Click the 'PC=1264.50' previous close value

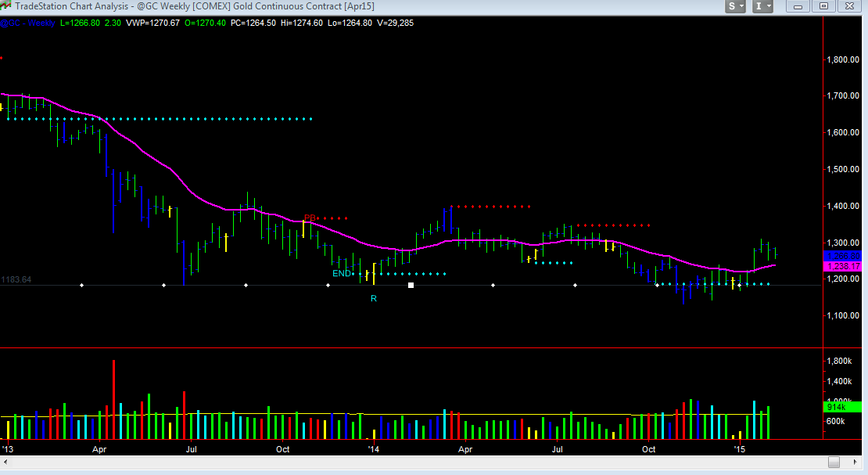pos(253,23)
